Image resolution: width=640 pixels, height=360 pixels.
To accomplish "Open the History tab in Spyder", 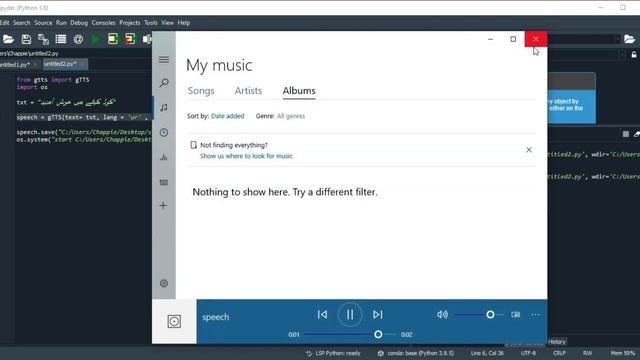I will 557,342.
